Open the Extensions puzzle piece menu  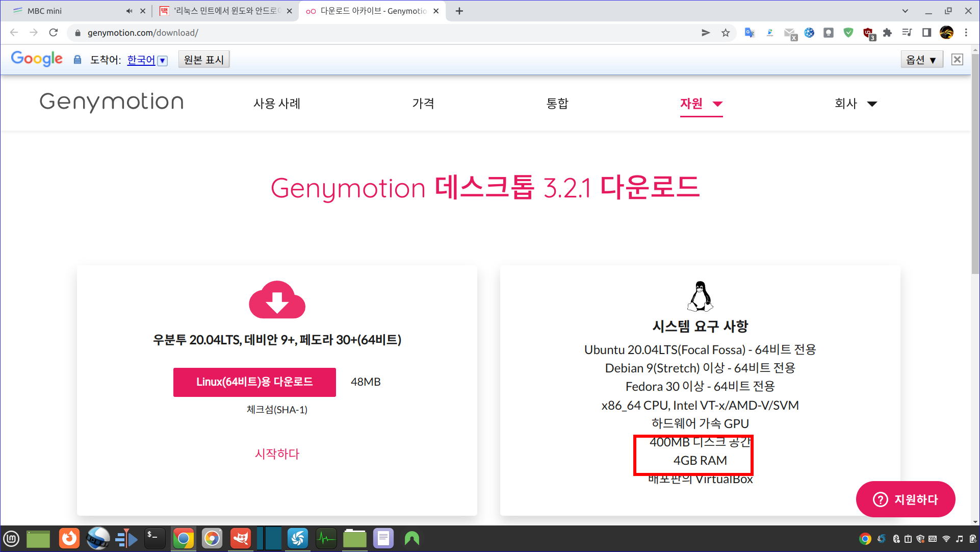coord(887,33)
